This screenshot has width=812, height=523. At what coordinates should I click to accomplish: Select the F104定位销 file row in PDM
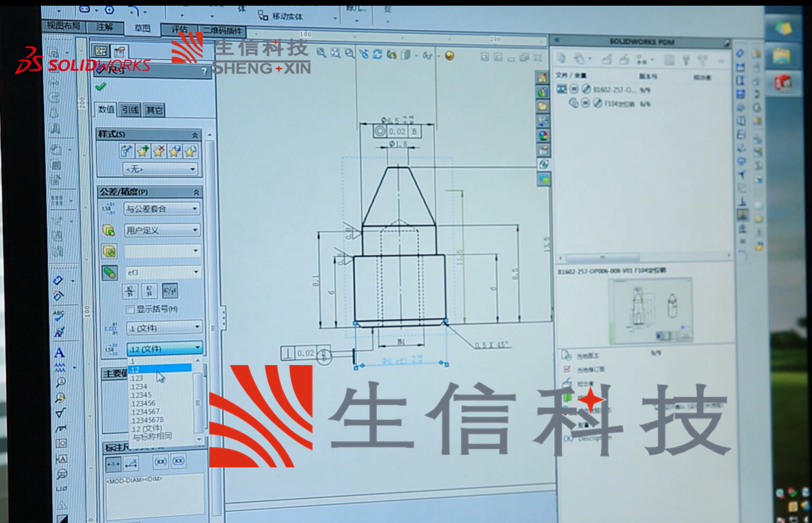tap(608, 103)
